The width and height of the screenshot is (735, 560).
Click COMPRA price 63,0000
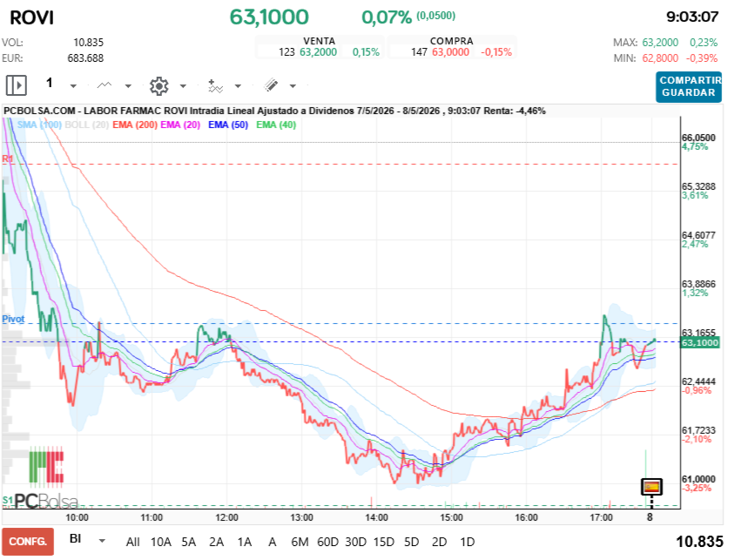450,52
